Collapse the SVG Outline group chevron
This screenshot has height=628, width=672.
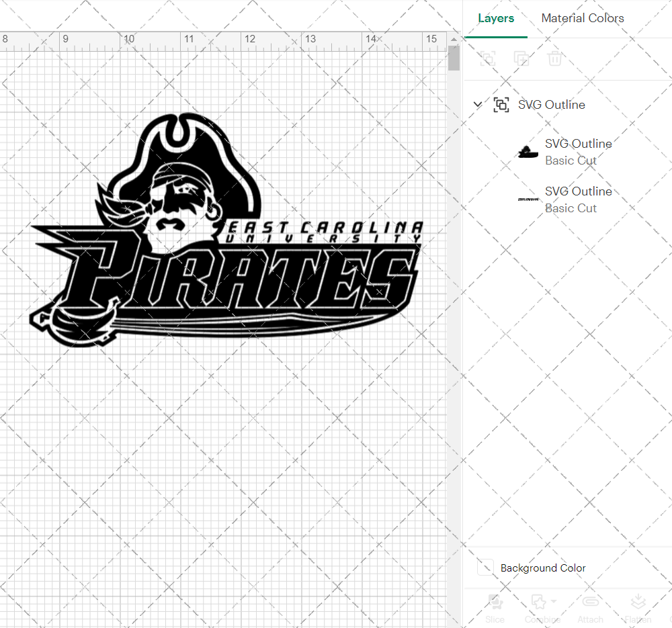[x=477, y=105]
